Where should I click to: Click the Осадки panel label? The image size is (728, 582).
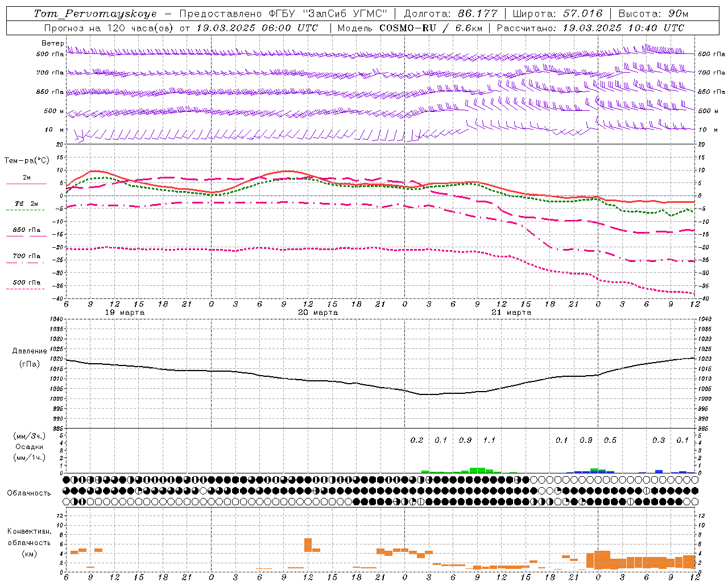coord(30,447)
